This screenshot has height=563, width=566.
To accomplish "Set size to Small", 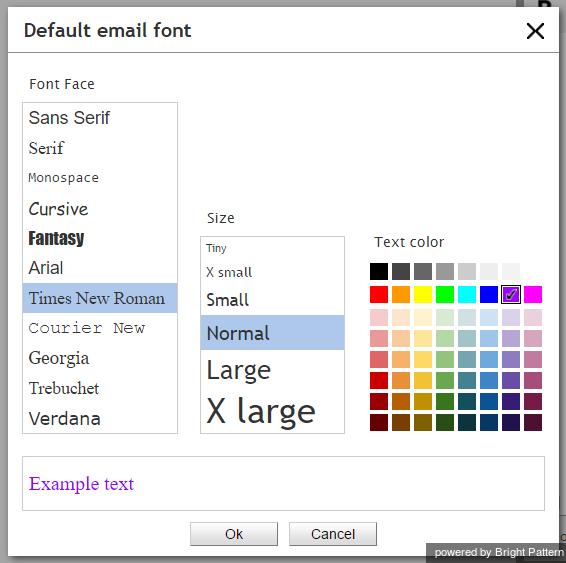I will coord(273,300).
